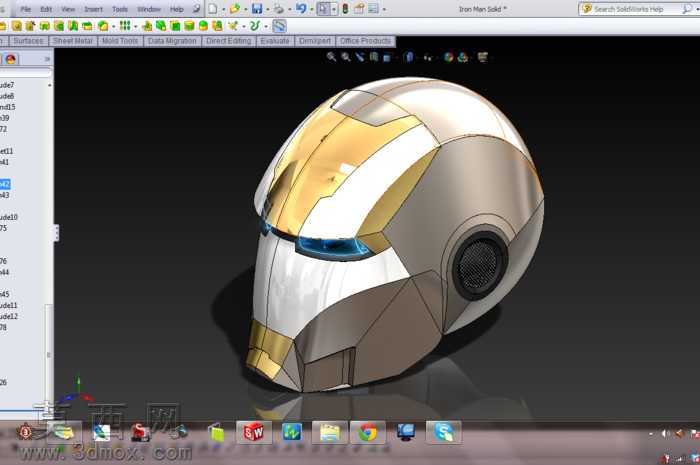The image size is (700, 465).
Task: Click the Display Style icon
Action: click(x=409, y=57)
